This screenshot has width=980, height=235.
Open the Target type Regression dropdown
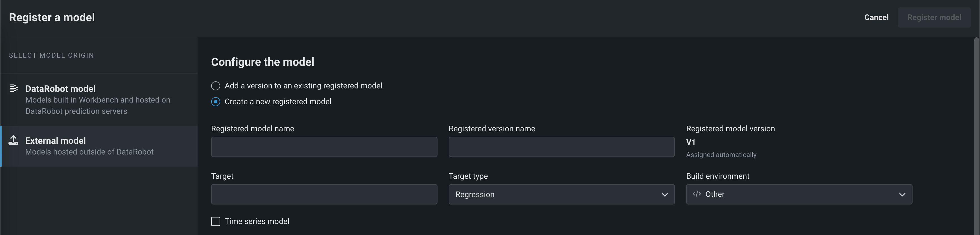click(561, 195)
